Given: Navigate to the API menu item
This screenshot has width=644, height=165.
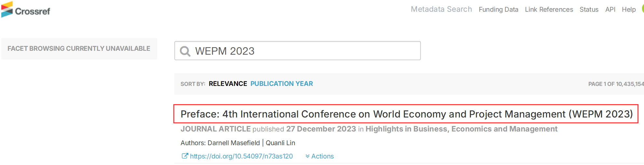Looking at the screenshot, I should coord(610,10).
